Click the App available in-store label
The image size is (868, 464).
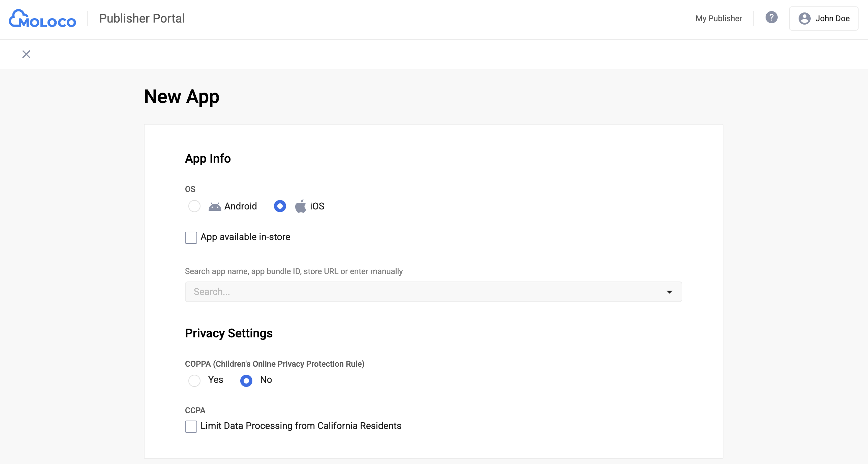[x=245, y=237]
